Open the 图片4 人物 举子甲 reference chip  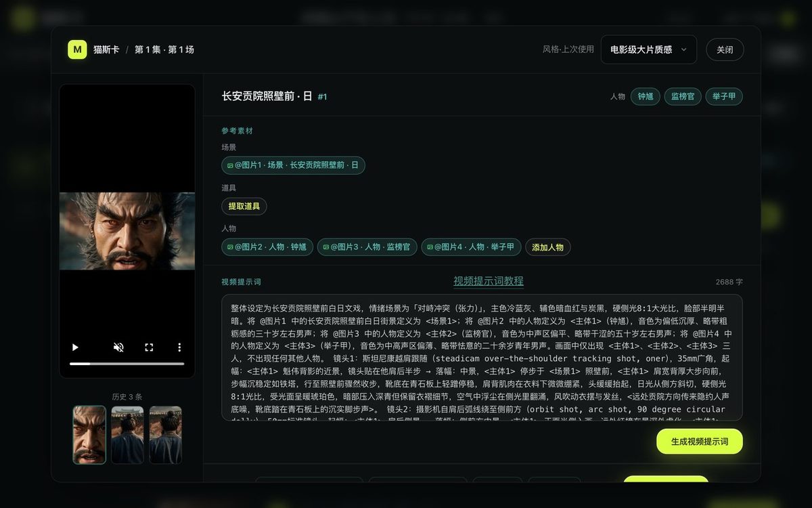(x=471, y=247)
